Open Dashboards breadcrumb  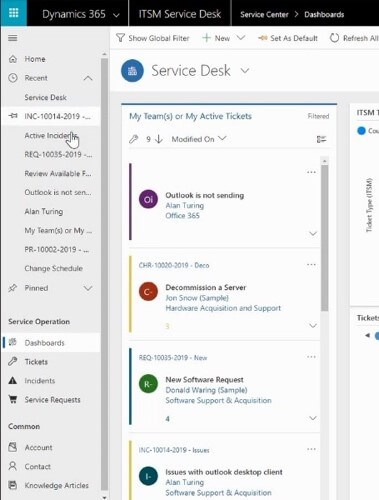pyautogui.click(x=324, y=15)
